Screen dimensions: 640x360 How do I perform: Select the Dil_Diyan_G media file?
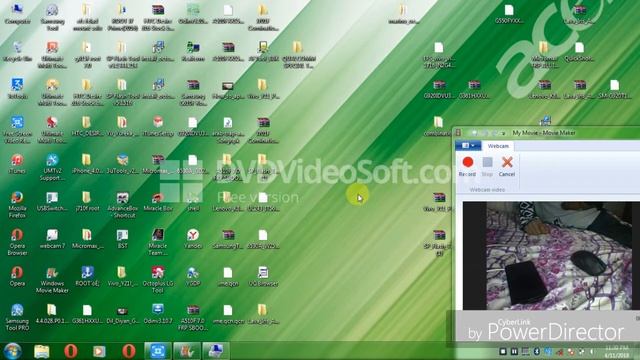(122, 314)
